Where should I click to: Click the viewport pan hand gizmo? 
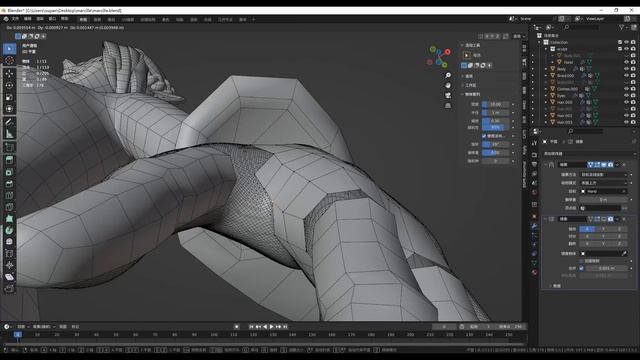pyautogui.click(x=448, y=85)
